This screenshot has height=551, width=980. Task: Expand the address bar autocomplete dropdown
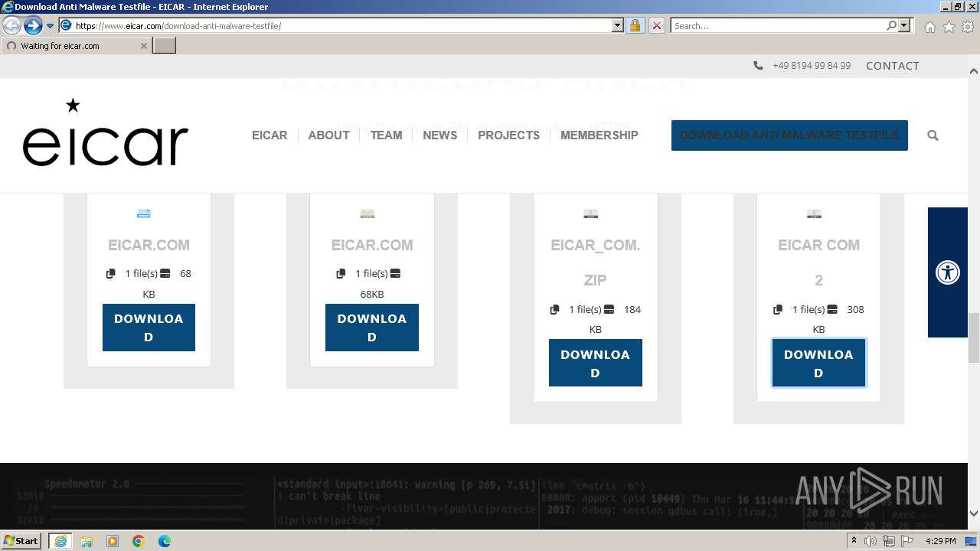pyautogui.click(x=618, y=26)
